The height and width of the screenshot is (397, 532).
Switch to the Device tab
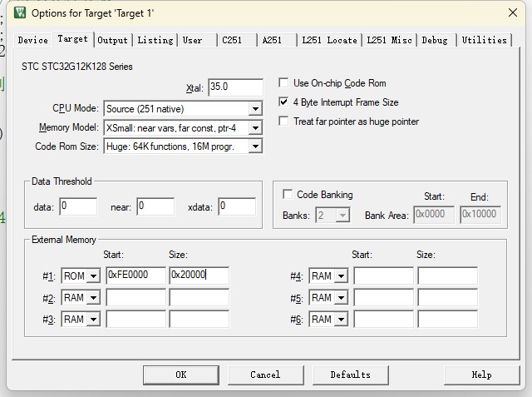[x=33, y=40]
